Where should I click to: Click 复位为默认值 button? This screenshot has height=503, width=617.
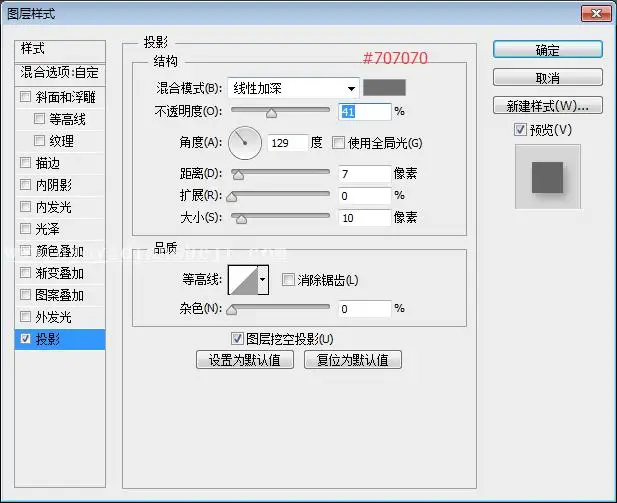click(x=353, y=360)
